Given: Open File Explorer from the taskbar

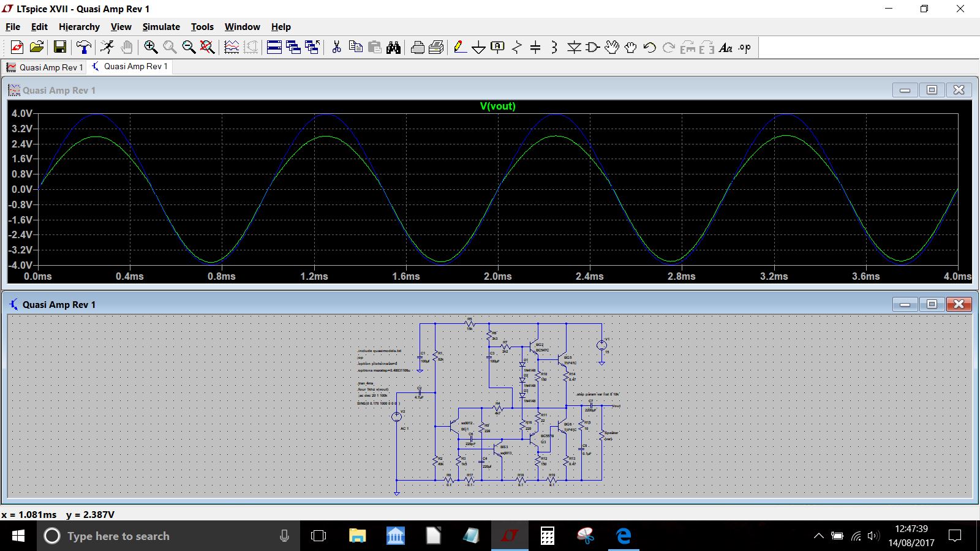Looking at the screenshot, I should [357, 536].
